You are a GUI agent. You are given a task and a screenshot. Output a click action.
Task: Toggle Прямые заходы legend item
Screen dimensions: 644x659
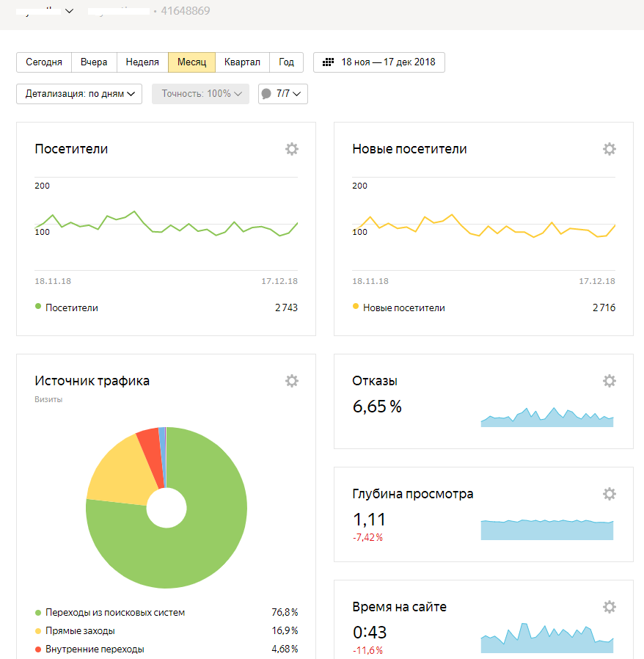click(38, 631)
